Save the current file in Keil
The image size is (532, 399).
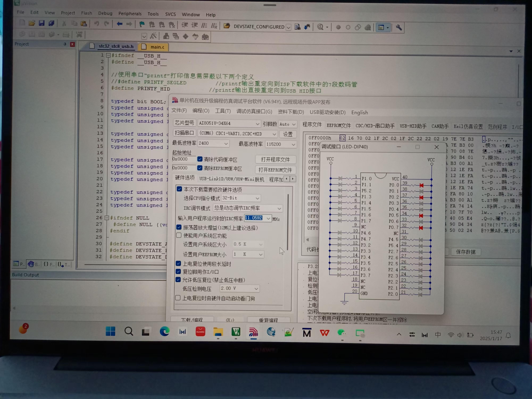pos(42,23)
